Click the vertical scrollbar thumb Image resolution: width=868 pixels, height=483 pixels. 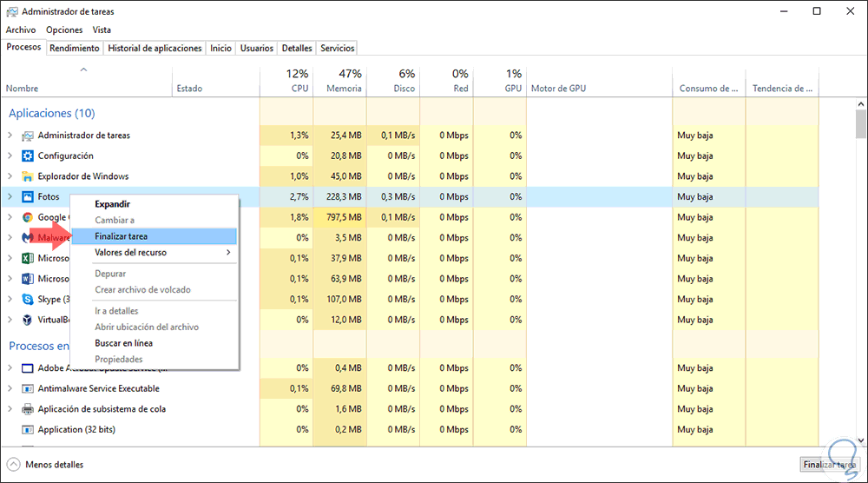tap(861, 126)
